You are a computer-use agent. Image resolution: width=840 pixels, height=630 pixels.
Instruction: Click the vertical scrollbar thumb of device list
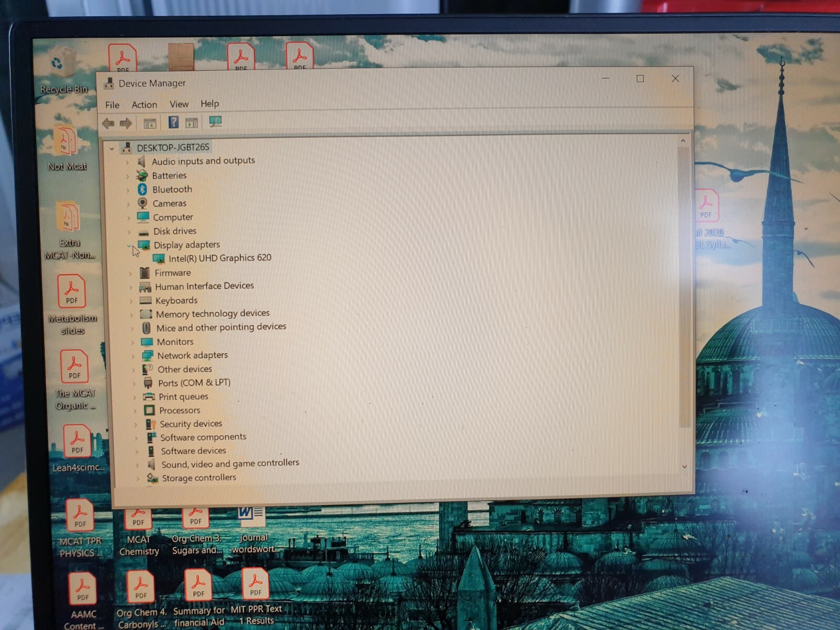pyautogui.click(x=684, y=286)
